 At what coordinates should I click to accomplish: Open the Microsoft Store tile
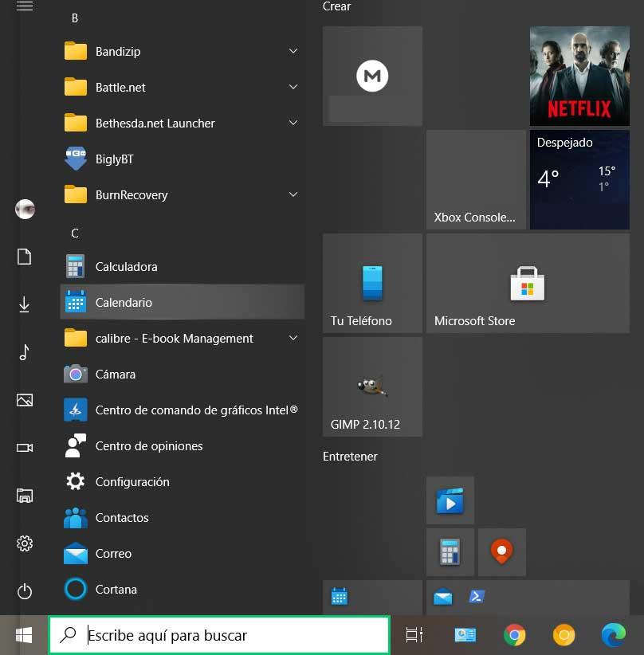[528, 283]
